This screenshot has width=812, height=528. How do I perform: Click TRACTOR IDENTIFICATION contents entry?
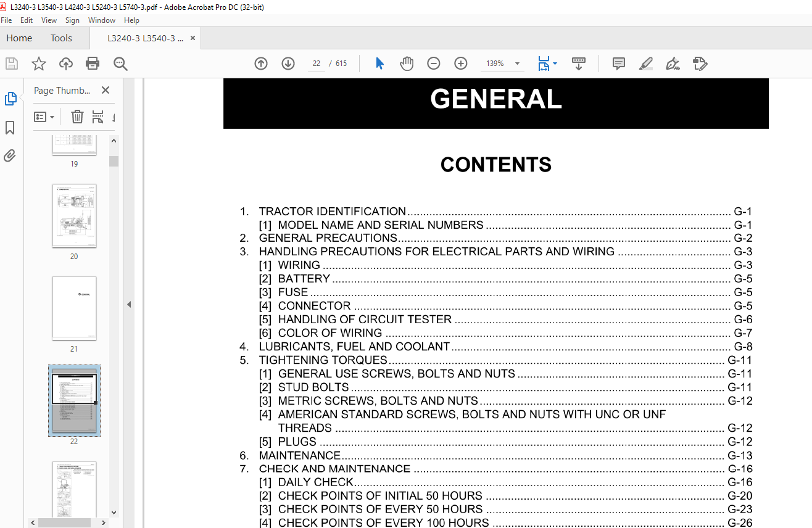coord(333,212)
